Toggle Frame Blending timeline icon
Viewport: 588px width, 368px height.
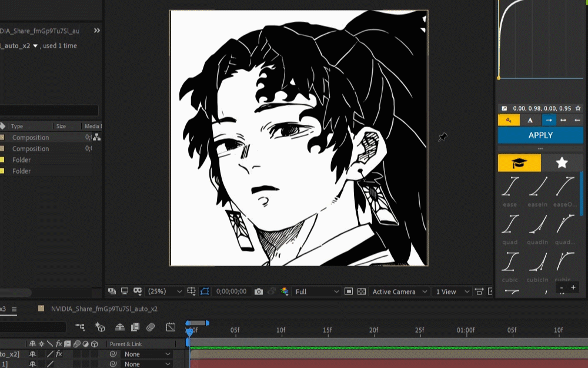[x=135, y=327]
